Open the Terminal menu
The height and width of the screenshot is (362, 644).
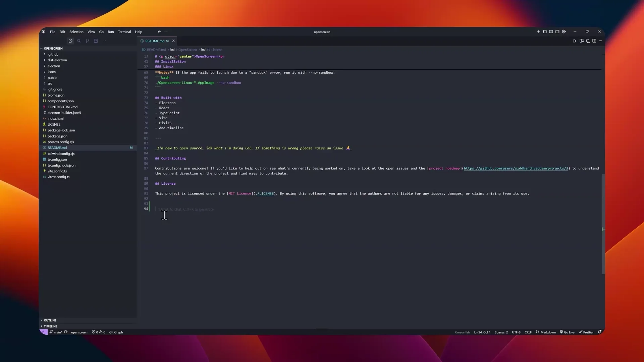[124, 32]
